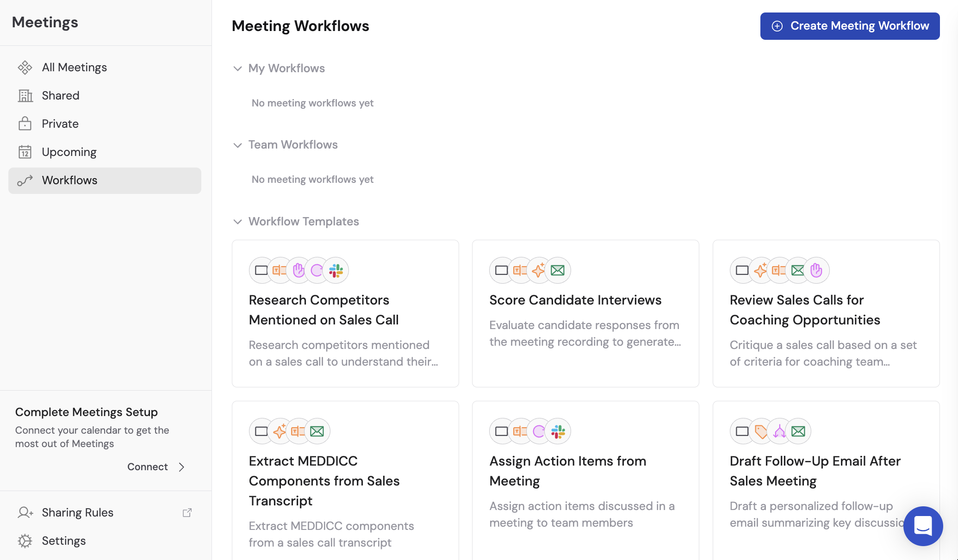Click the hand-raise approval icon on Review Sales Calls
This screenshot has width=958, height=560.
click(x=815, y=270)
